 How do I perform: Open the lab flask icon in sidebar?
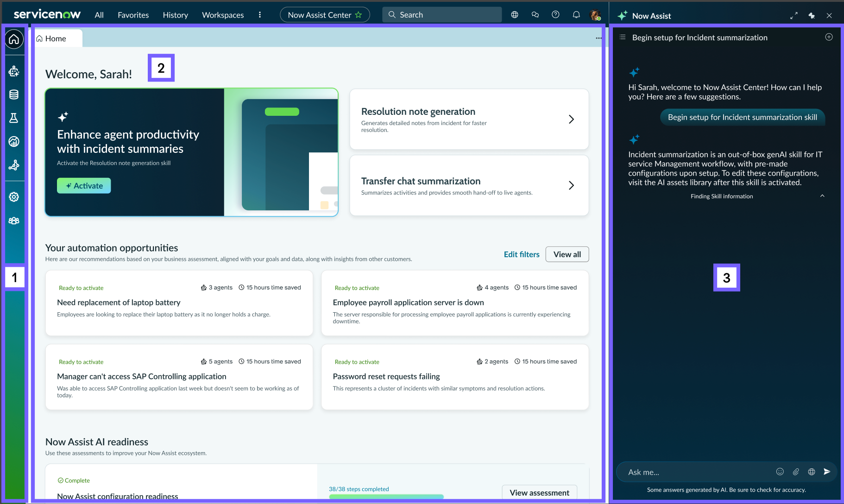tap(14, 118)
